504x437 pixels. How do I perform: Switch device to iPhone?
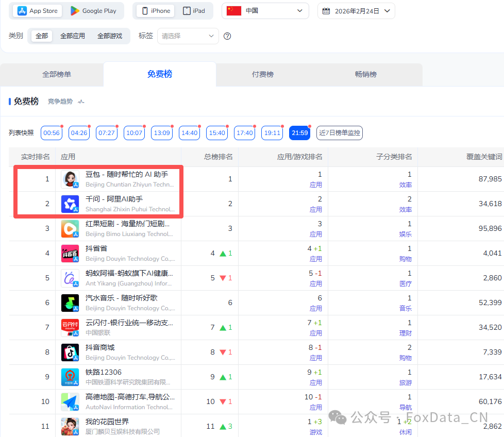156,11
